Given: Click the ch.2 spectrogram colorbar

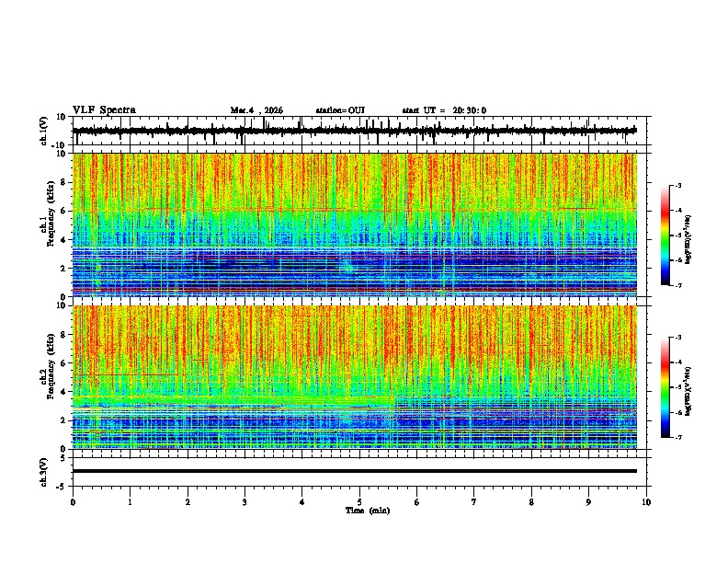Looking at the screenshot, I should pyautogui.click(x=665, y=387).
